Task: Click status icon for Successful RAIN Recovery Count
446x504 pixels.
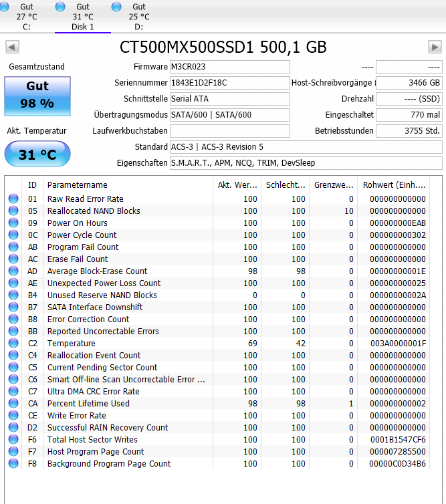Action: (13, 427)
